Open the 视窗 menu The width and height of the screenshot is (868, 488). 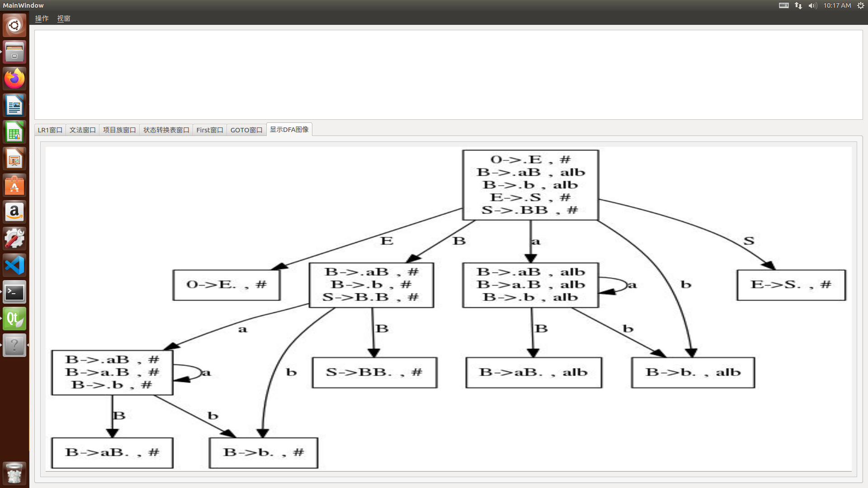tap(64, 19)
